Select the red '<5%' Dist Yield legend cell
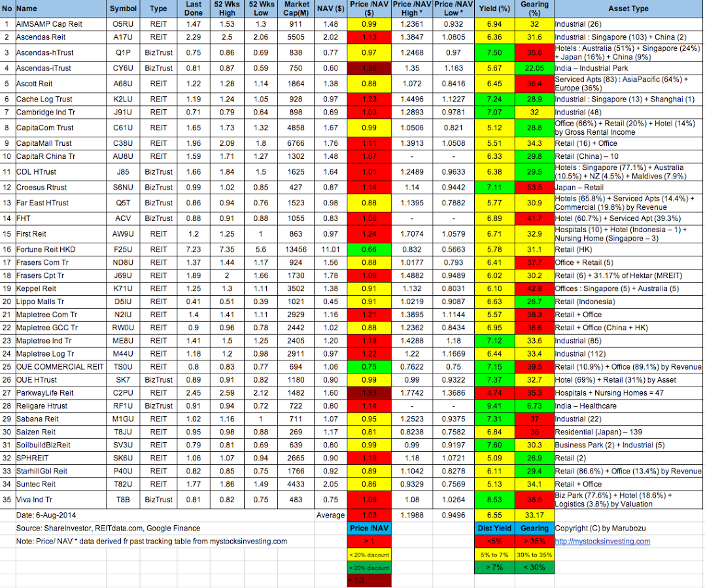The image size is (705, 588). tap(494, 542)
